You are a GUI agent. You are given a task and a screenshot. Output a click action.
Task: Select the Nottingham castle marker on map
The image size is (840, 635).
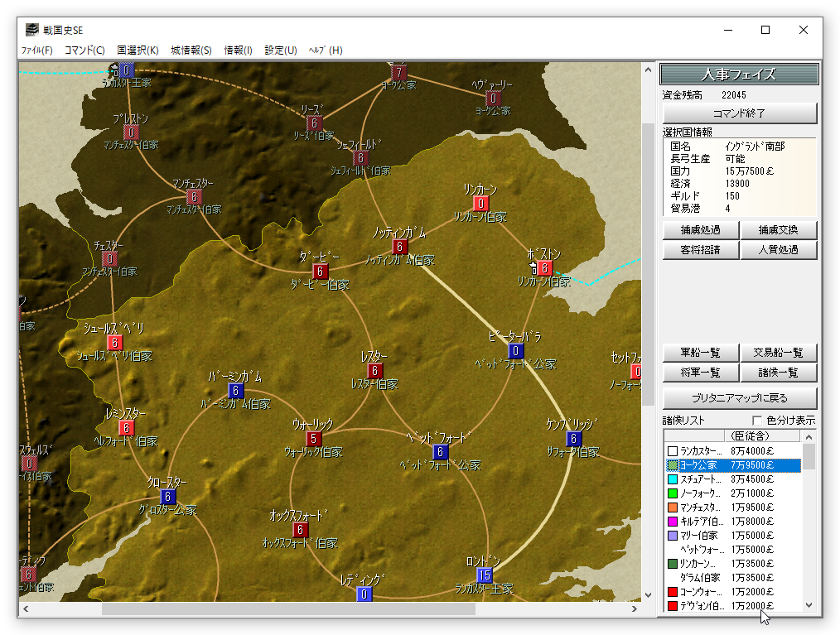[x=400, y=247]
